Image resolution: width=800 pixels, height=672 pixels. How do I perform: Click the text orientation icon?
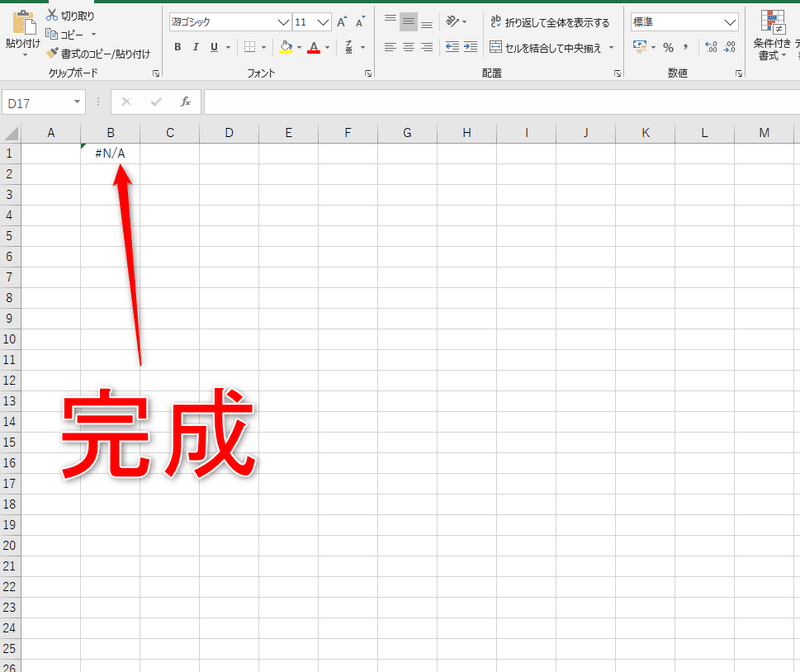pyautogui.click(x=453, y=21)
